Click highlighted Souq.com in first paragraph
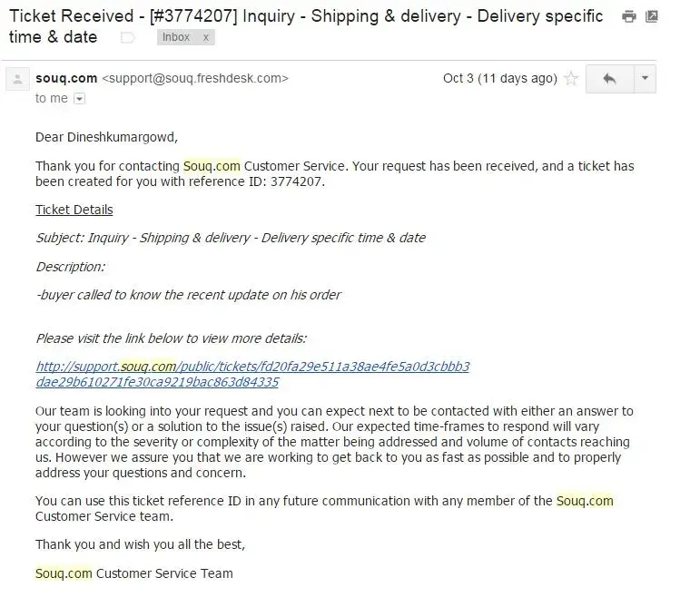Screen dimensions: 700x607 [x=212, y=166]
